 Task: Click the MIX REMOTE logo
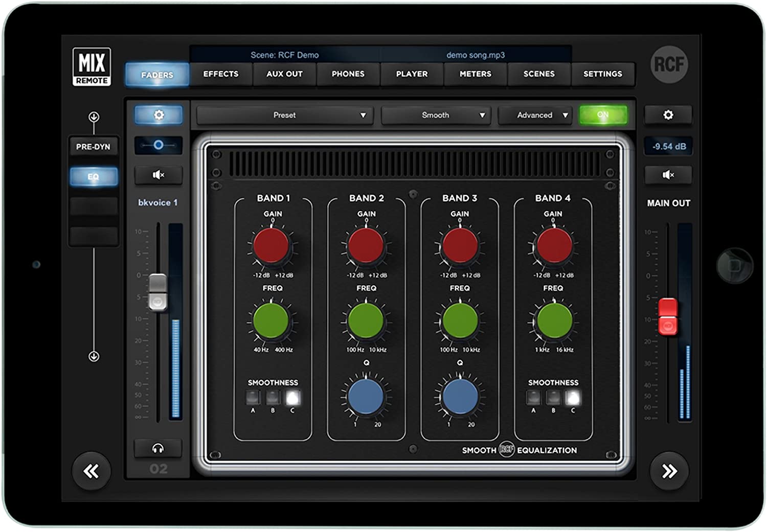tap(92, 66)
